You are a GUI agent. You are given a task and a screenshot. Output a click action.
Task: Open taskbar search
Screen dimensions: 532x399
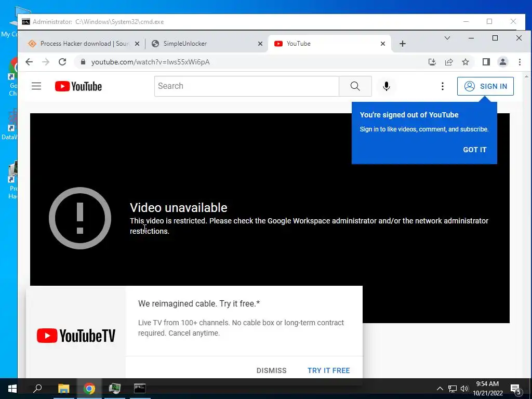coord(37,389)
